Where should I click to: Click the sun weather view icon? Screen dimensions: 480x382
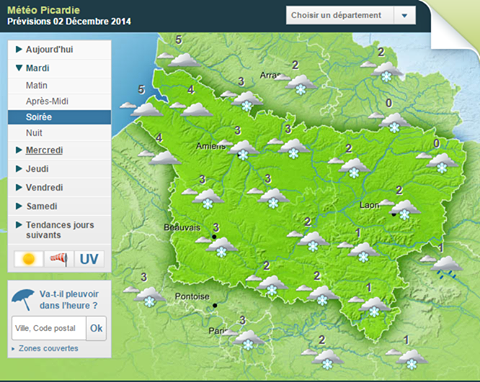pyautogui.click(x=29, y=259)
